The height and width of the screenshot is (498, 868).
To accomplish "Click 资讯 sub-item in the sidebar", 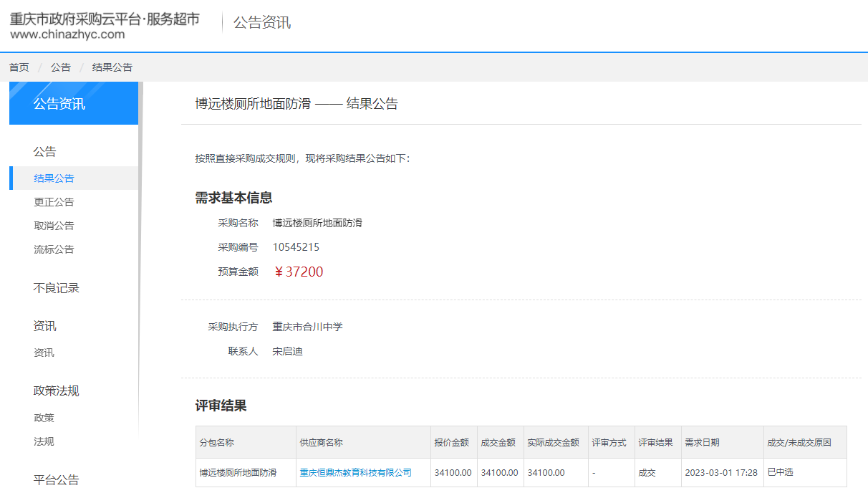I will click(44, 353).
